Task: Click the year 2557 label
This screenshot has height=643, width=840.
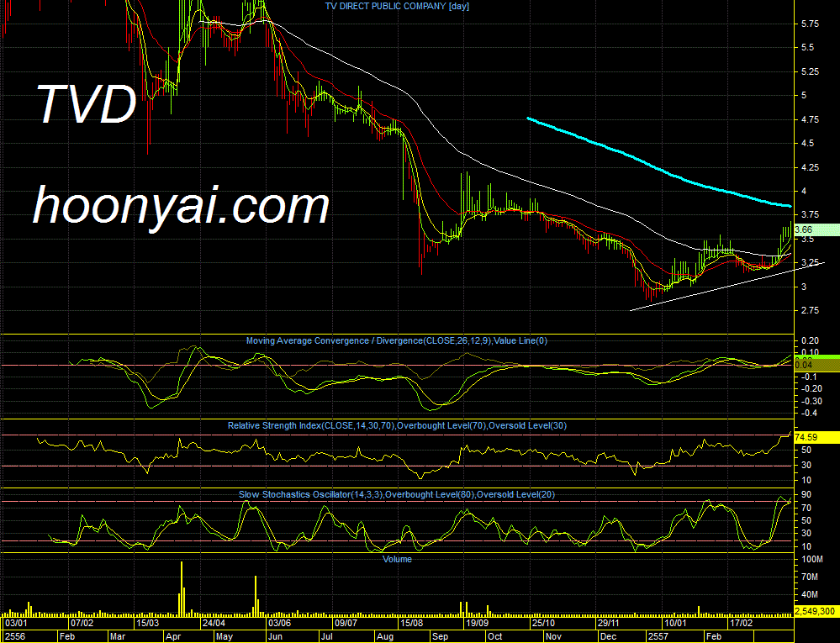Action: (658, 636)
